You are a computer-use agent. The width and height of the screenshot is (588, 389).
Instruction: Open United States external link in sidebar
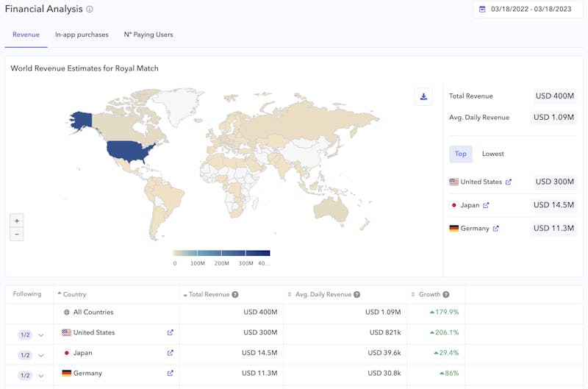(509, 182)
